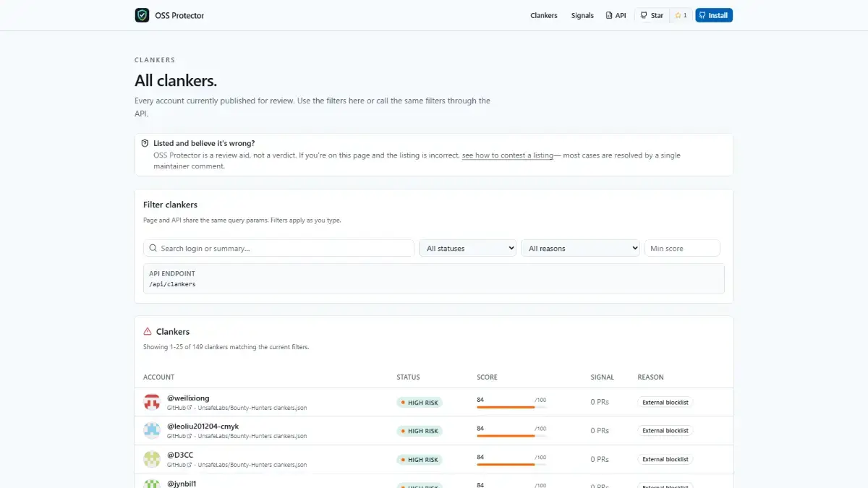The image size is (868, 488).
Task: Click the /api/clankers endpoint text
Action: 172,284
